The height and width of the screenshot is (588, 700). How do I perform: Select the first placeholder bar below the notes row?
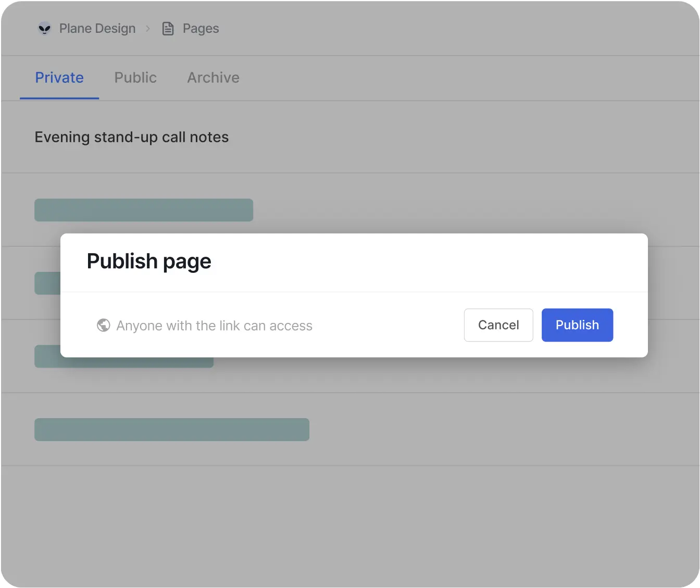144,210
